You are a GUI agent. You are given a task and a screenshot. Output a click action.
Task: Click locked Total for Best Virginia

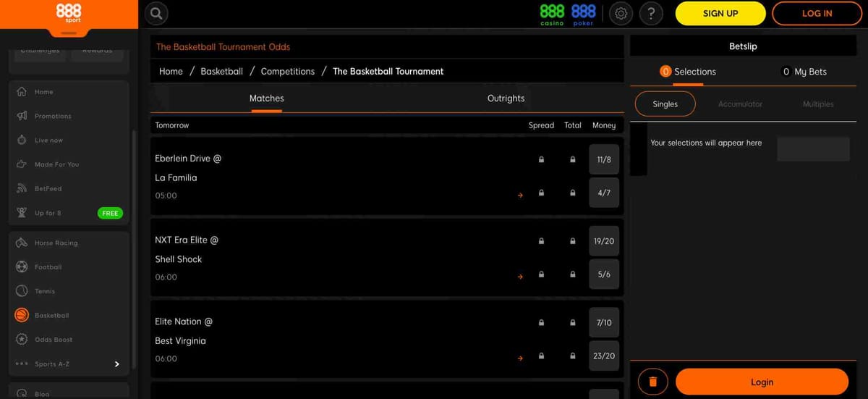click(573, 356)
